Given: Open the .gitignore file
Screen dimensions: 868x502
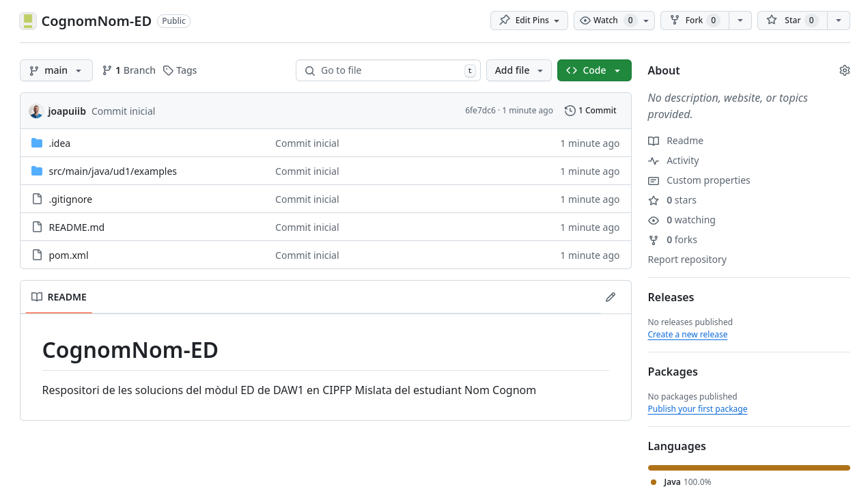Looking at the screenshot, I should point(70,199).
